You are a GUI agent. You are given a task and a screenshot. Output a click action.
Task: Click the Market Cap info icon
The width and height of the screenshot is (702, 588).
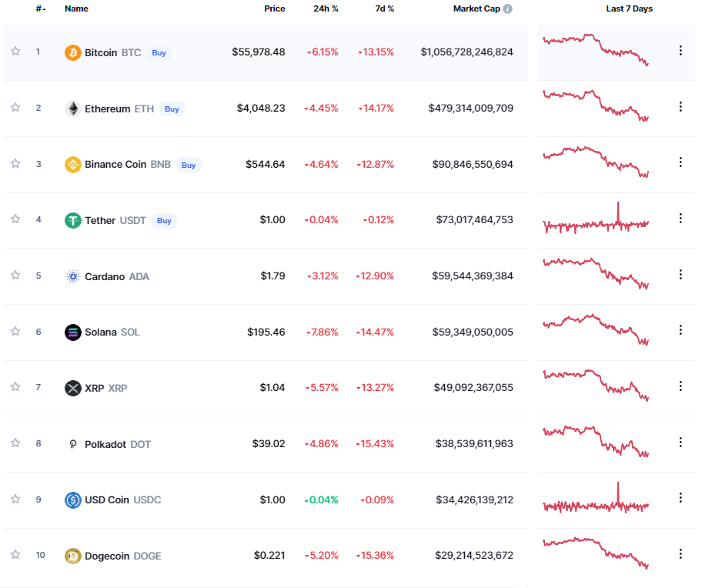tap(508, 9)
